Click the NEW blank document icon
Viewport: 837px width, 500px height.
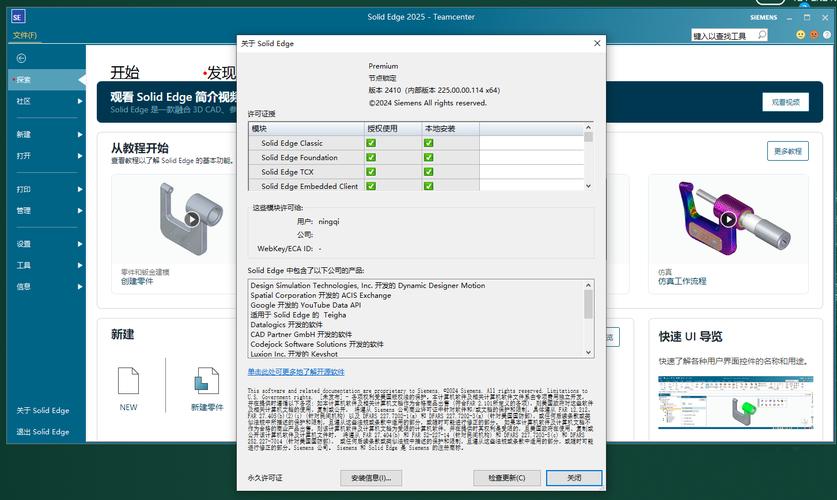128,380
